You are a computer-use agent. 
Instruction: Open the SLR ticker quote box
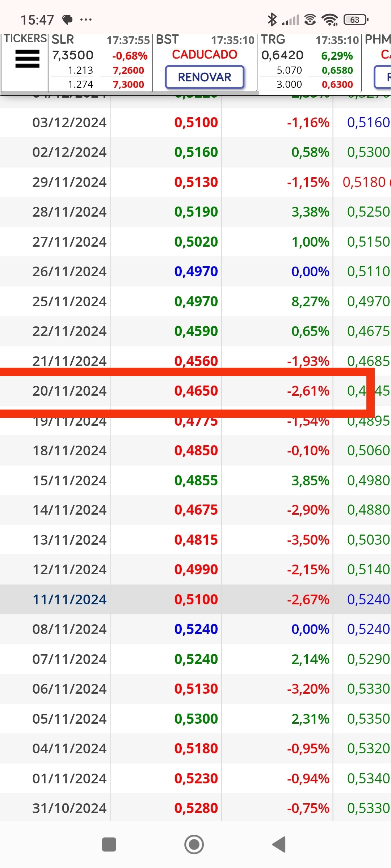[x=100, y=62]
